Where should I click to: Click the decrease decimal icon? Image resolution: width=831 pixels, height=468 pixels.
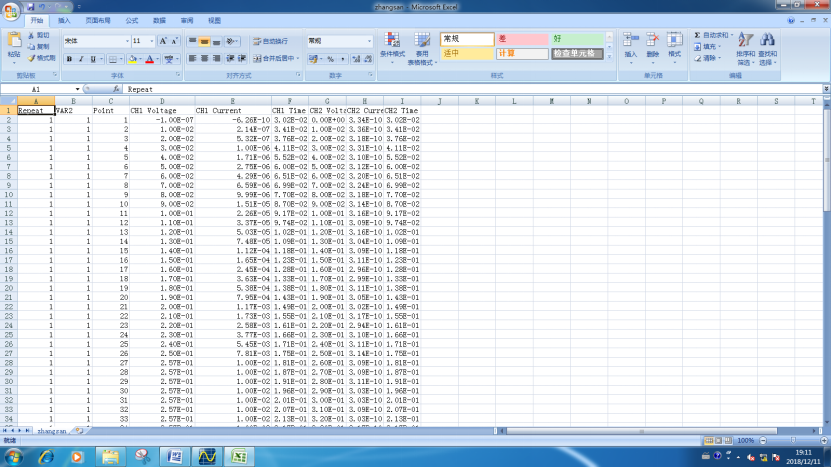pyautogui.click(x=368, y=59)
